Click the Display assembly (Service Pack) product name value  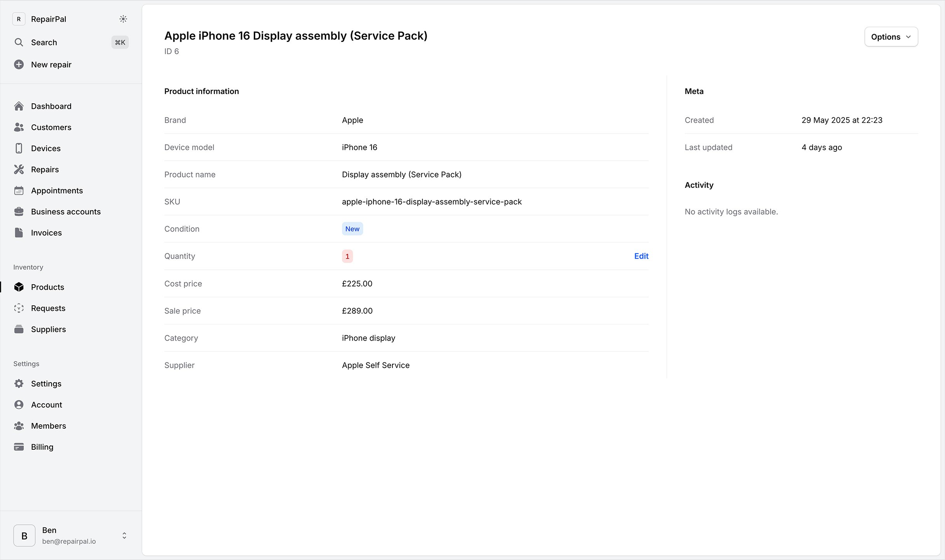(402, 174)
